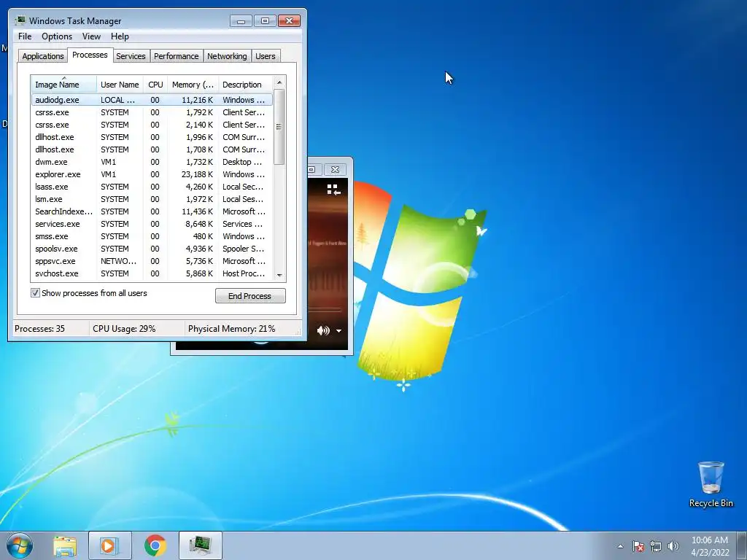Open the Recycle Bin on the desktop
Viewport: 747px width, 560px height.
(711, 484)
